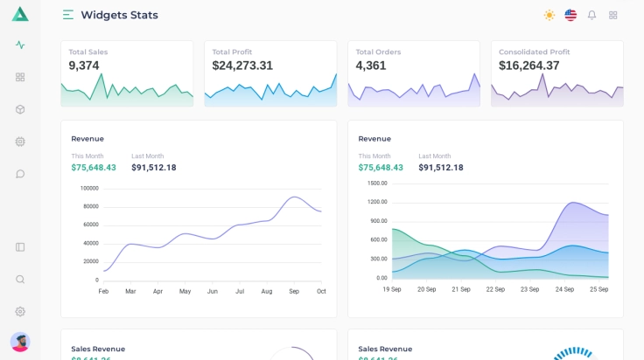
Task: Click the layout panel sidebar icon
Action: (20, 247)
